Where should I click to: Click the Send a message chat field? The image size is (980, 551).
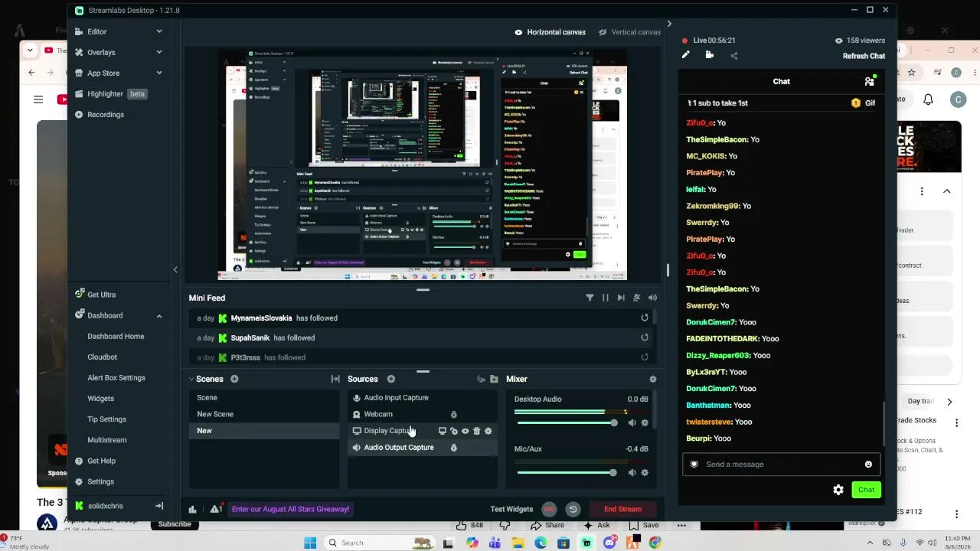(x=781, y=465)
